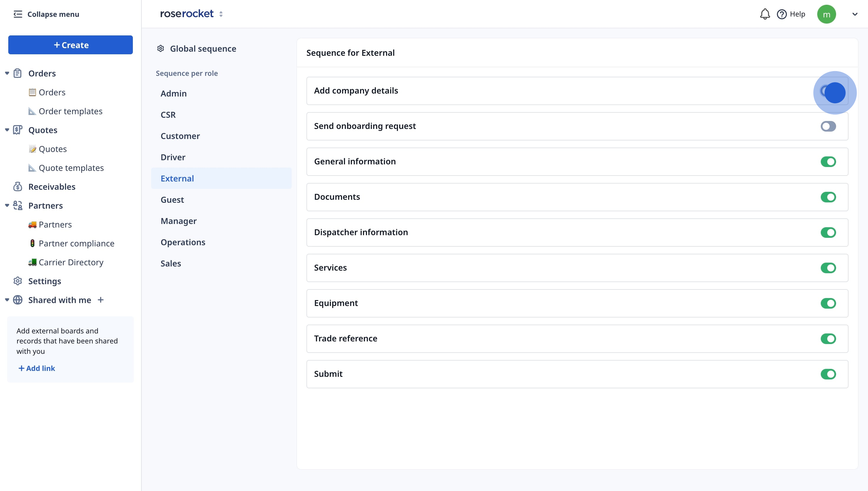Click the Global sequence gear icon
Screen dimensions: 868x491
161,49
